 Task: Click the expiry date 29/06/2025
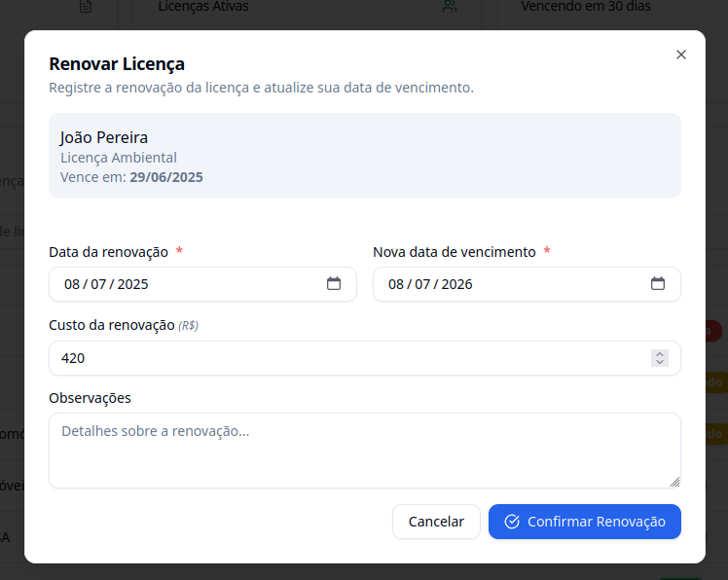166,177
